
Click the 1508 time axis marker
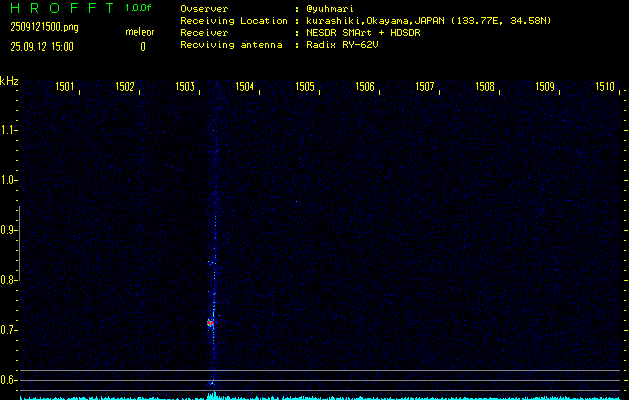(485, 86)
